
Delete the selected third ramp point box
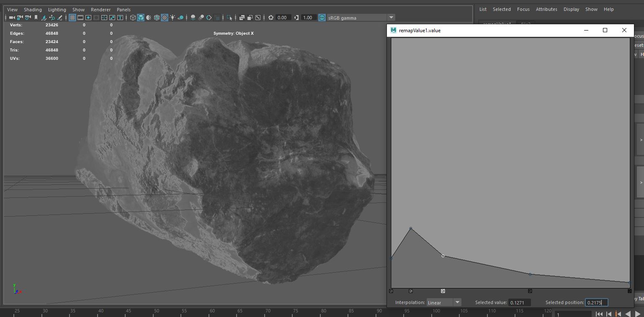(443, 291)
